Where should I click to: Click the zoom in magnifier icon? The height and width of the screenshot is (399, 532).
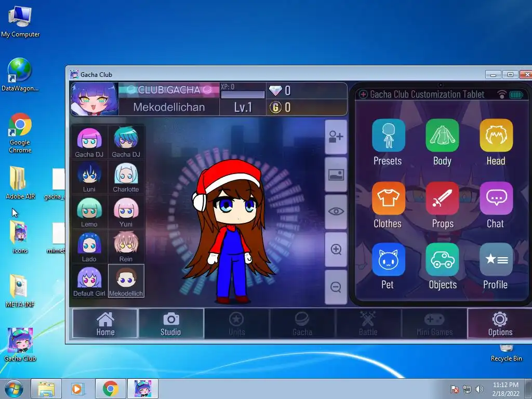(x=336, y=249)
